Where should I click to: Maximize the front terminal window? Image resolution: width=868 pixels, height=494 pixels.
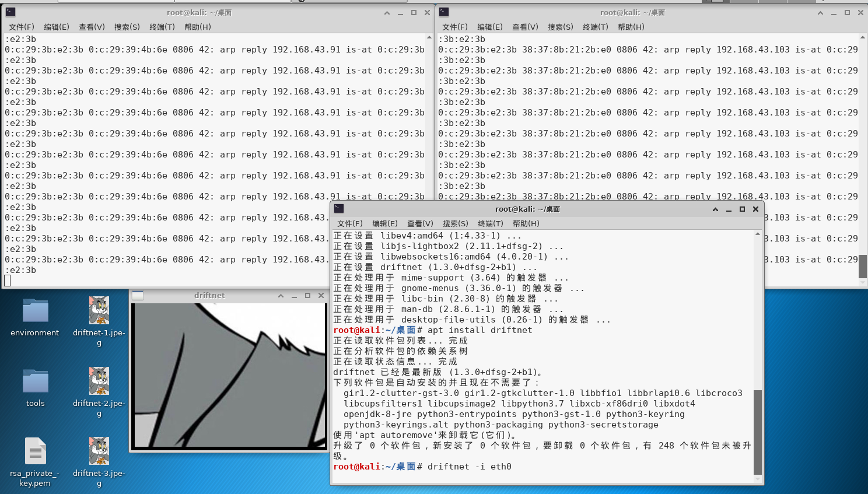(742, 209)
